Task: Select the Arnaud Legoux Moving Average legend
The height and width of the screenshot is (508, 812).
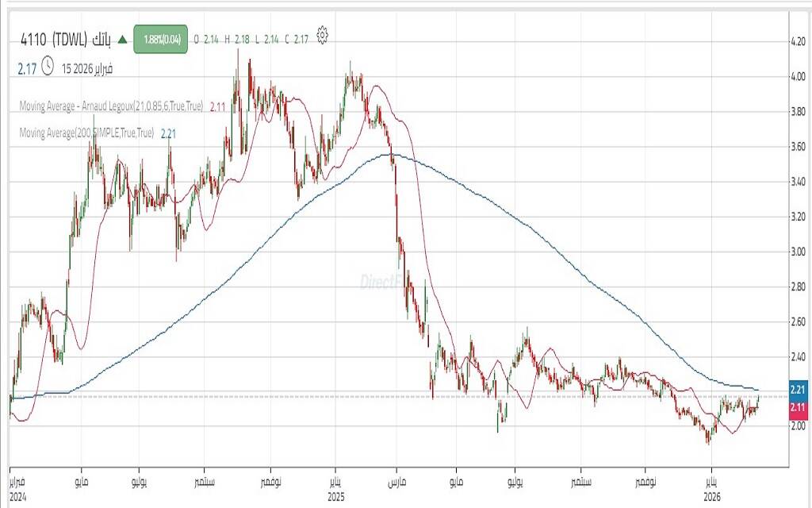Action: click(x=112, y=105)
